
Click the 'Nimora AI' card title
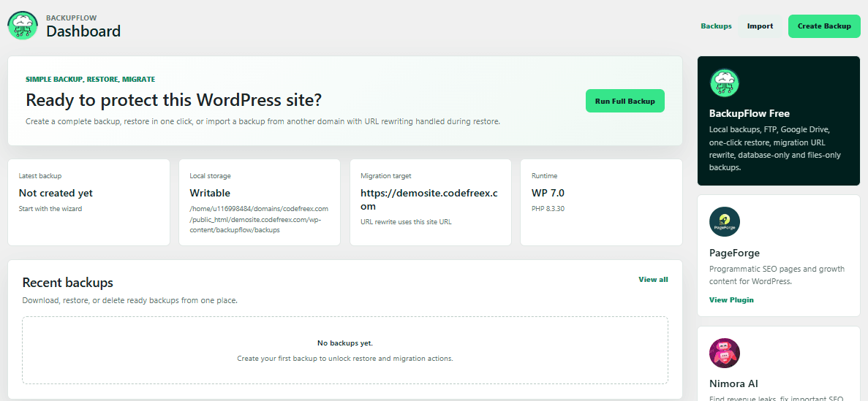(733, 383)
